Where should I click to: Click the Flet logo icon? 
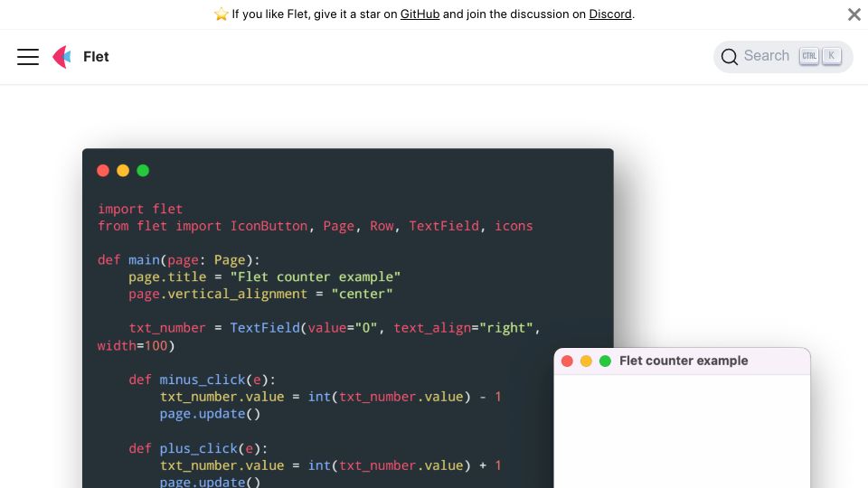pos(62,56)
